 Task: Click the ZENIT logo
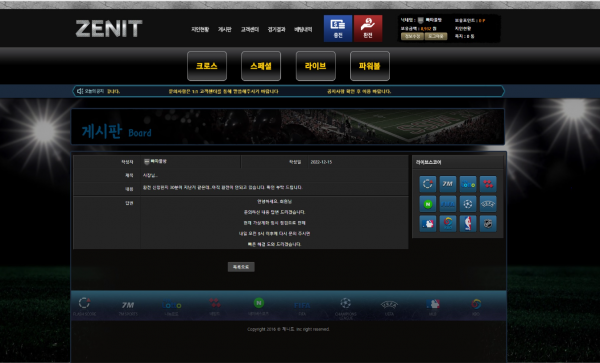click(x=109, y=29)
